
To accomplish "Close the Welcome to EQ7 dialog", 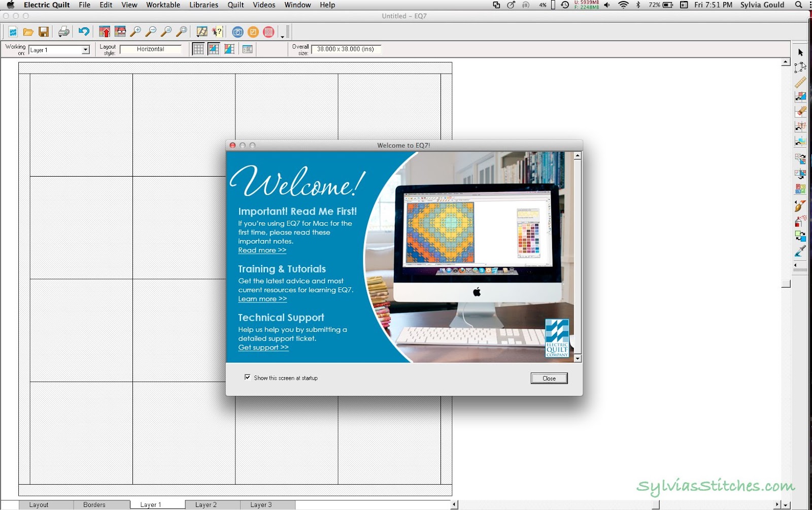I will 549,378.
